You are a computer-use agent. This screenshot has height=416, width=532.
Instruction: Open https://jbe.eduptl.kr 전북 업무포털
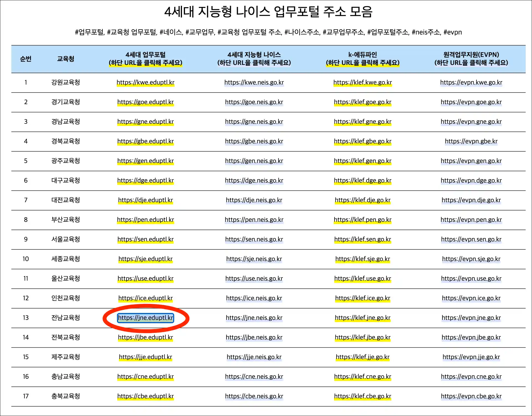(x=145, y=337)
